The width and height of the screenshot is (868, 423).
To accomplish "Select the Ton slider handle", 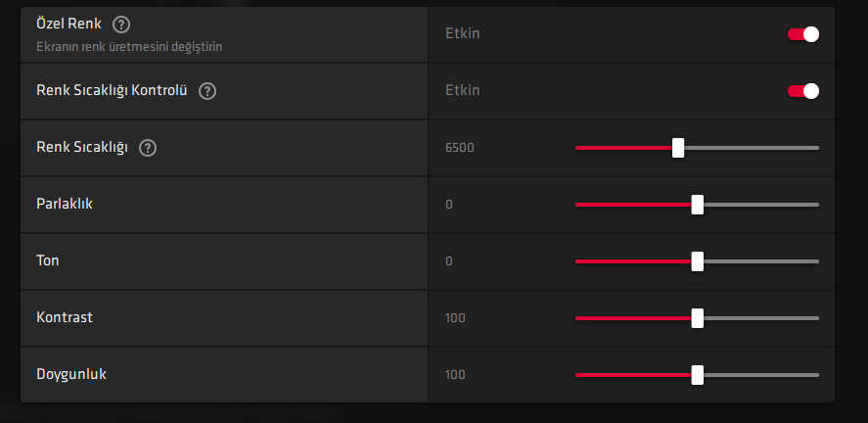I will point(698,261).
